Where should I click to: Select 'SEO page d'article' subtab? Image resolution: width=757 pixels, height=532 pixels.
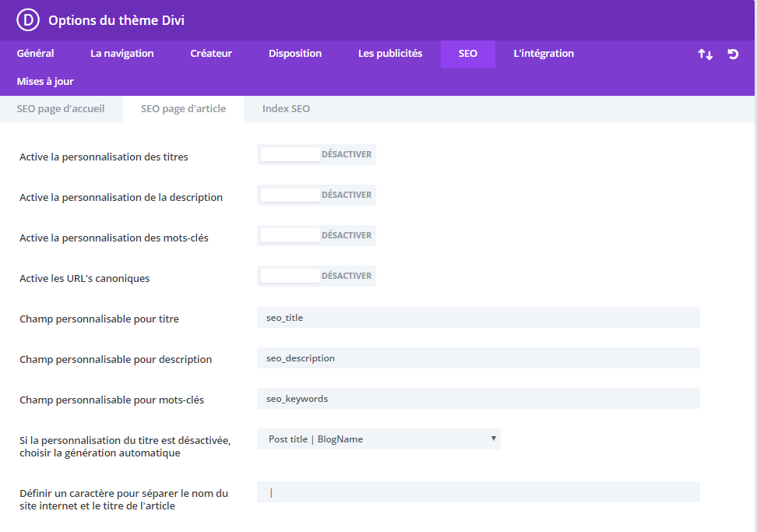coord(184,109)
